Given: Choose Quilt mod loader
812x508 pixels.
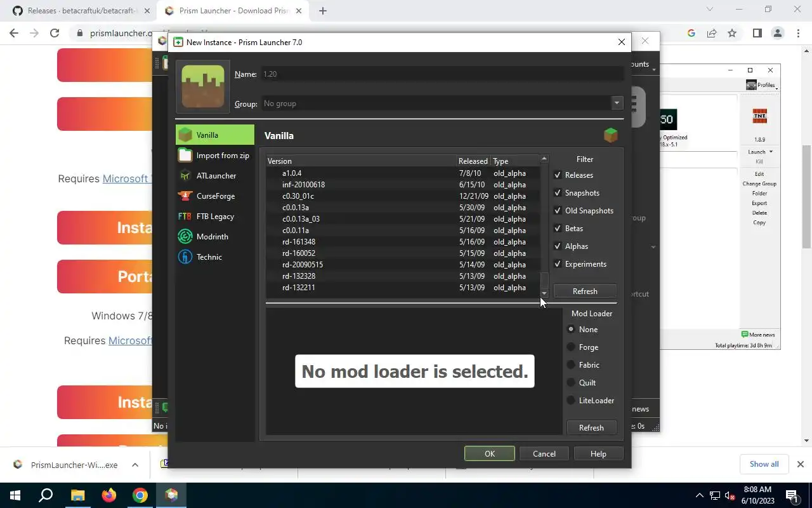Looking at the screenshot, I should point(571,382).
